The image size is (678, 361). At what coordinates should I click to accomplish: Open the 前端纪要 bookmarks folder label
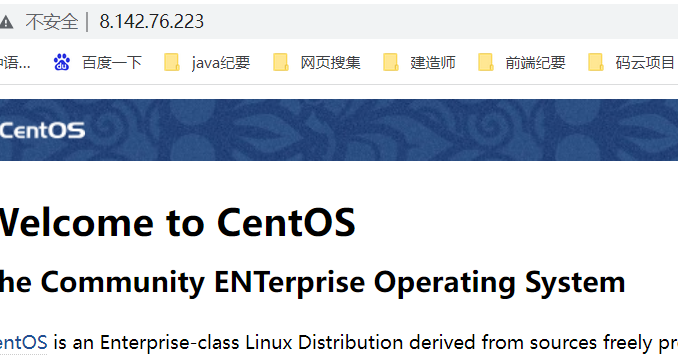535,63
